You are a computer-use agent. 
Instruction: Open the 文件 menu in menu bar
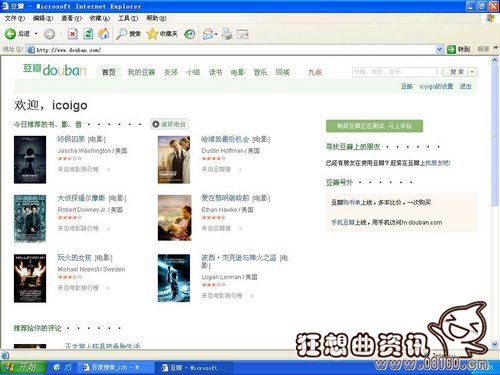[x=15, y=18]
